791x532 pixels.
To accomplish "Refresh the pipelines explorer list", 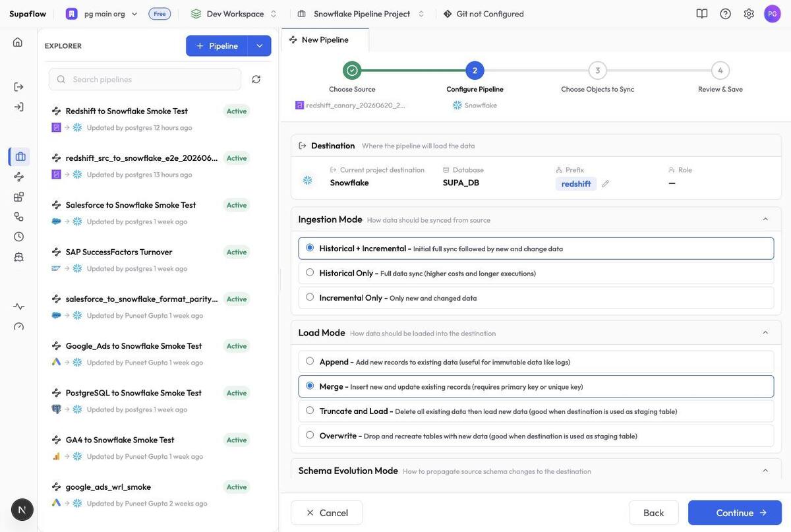I will point(256,79).
